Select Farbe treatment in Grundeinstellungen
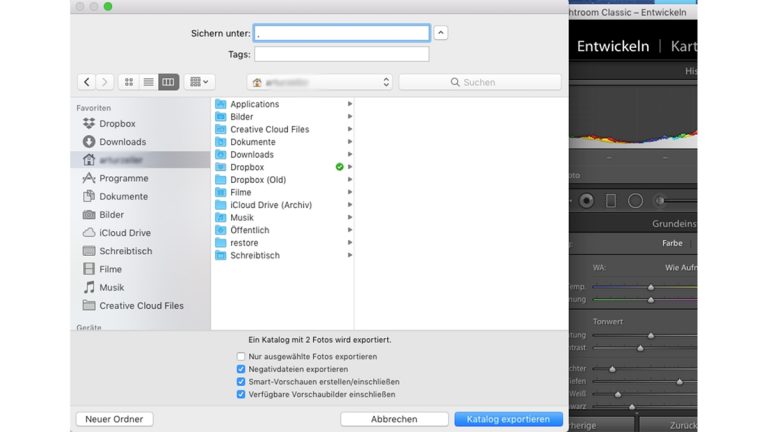768x432 pixels. point(672,243)
